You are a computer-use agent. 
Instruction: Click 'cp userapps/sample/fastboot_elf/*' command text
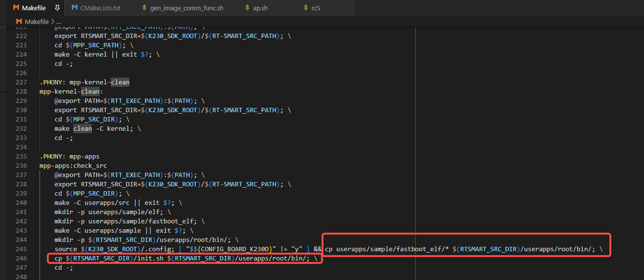pyautogui.click(x=387, y=249)
